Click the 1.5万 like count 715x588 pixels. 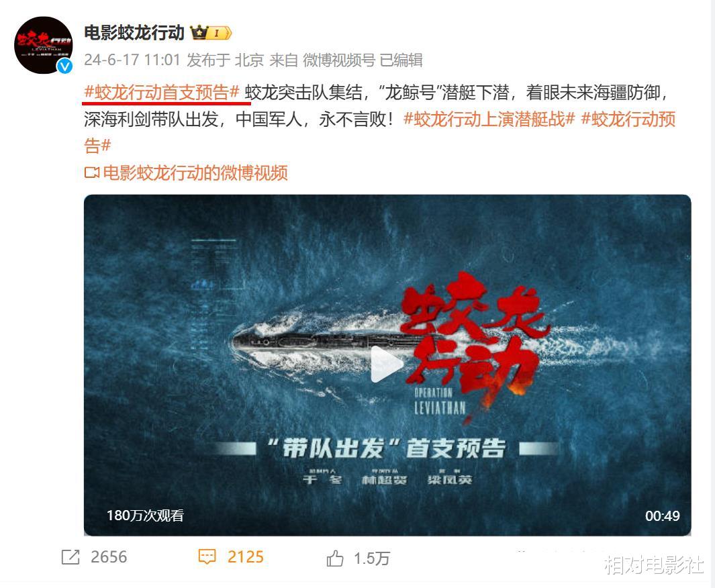tap(372, 558)
